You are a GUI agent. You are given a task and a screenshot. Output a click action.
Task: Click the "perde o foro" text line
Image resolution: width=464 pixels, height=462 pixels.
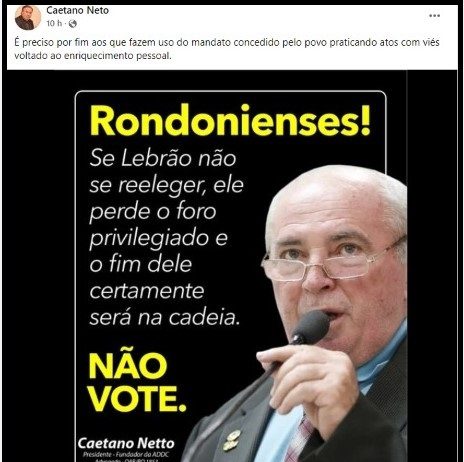click(x=153, y=212)
